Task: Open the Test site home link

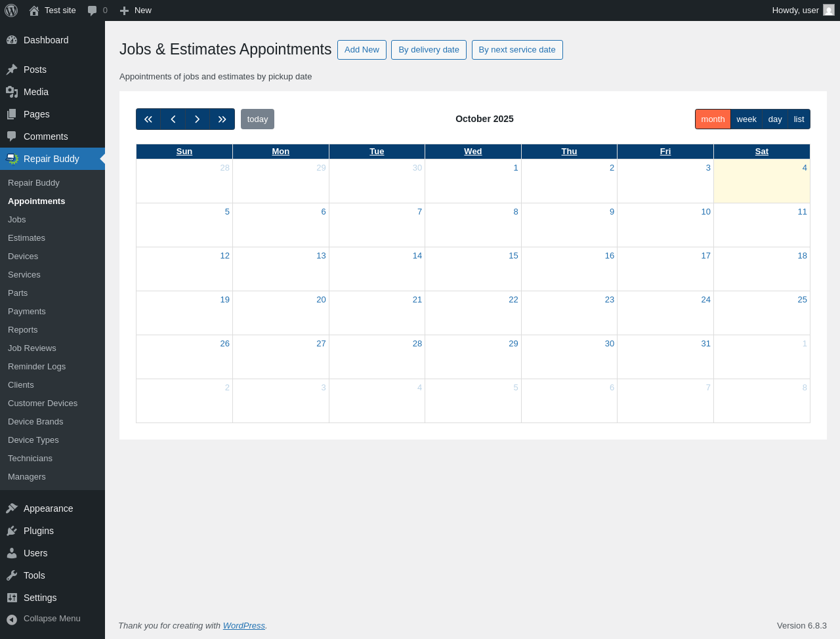Action: click(x=52, y=10)
